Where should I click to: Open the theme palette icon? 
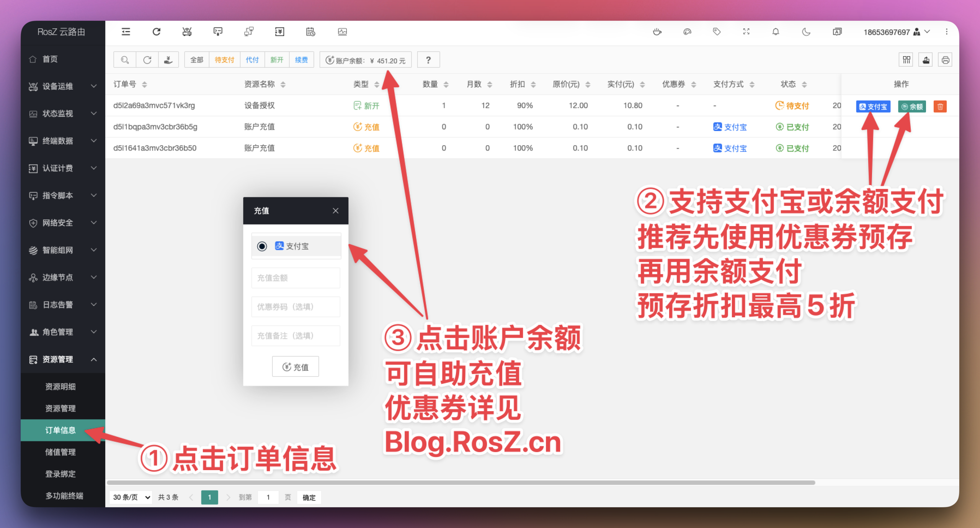(687, 32)
